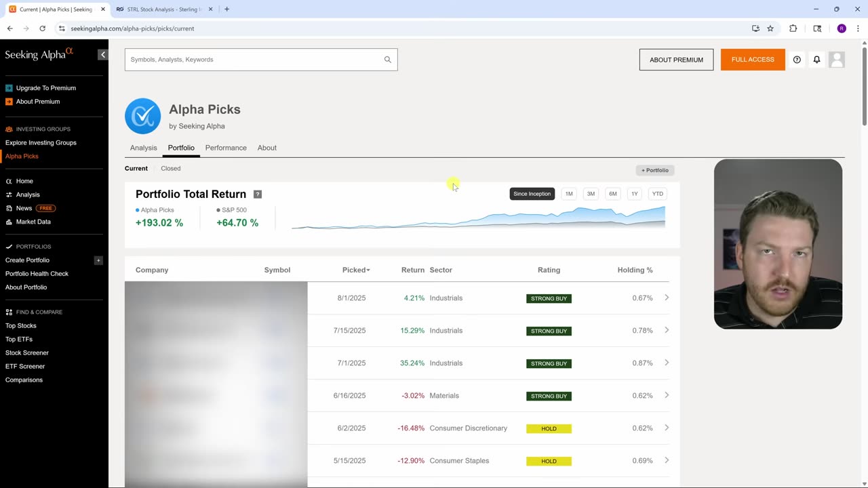Switch to the Analysis tab
The width and height of the screenshot is (868, 488).
pyautogui.click(x=143, y=148)
